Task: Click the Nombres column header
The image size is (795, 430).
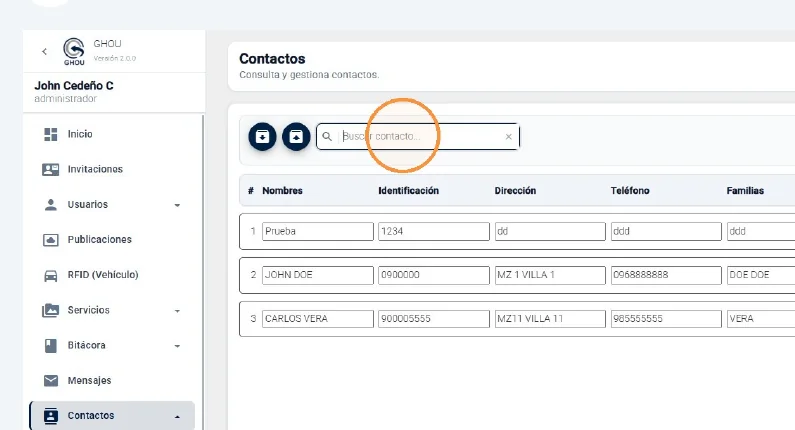Action: (x=282, y=191)
